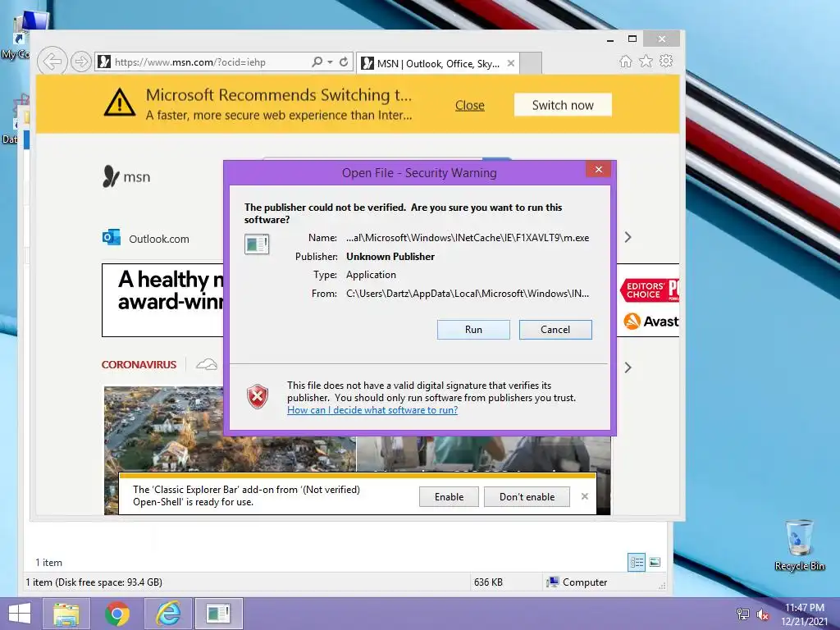Open the Recycle Bin on the desktop
The height and width of the screenshot is (630, 840).
(x=799, y=546)
